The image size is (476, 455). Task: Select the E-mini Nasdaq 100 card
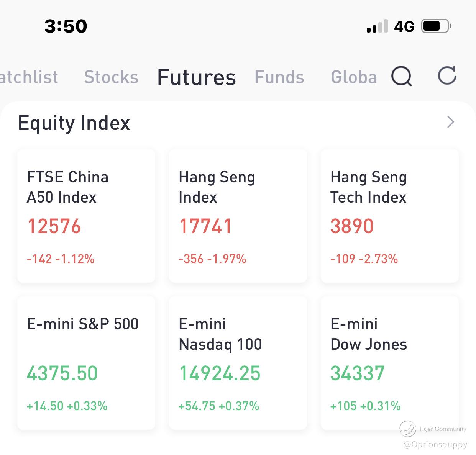(x=238, y=363)
